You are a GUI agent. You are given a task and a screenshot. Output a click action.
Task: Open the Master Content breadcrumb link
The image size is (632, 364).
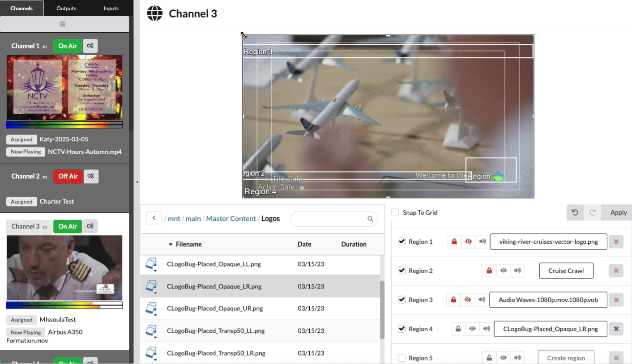click(231, 219)
